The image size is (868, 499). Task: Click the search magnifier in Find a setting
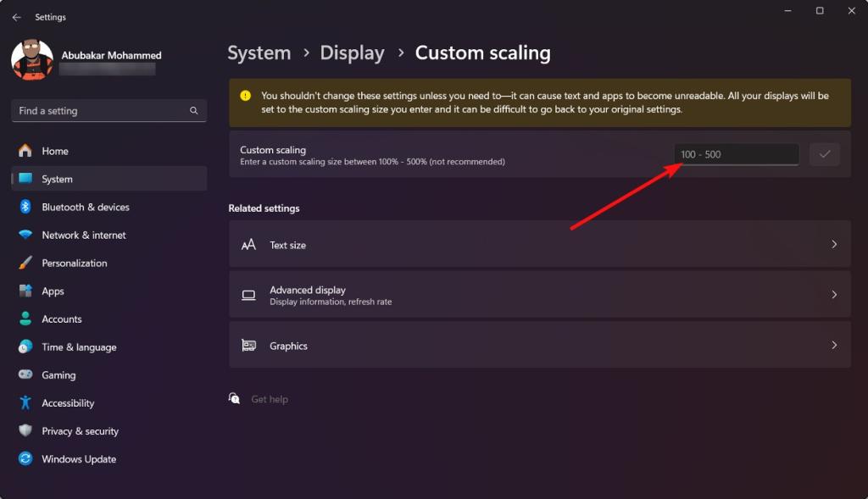[194, 110]
